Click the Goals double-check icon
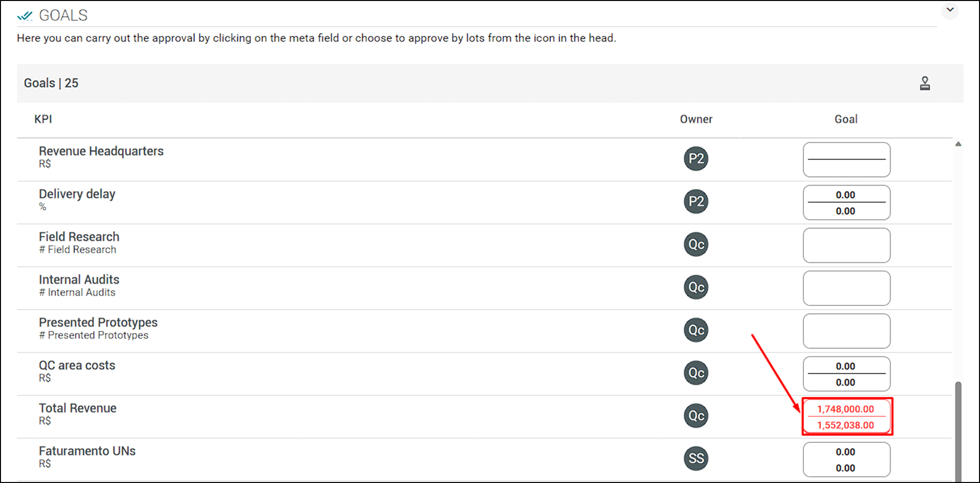980x483 pixels. (24, 16)
